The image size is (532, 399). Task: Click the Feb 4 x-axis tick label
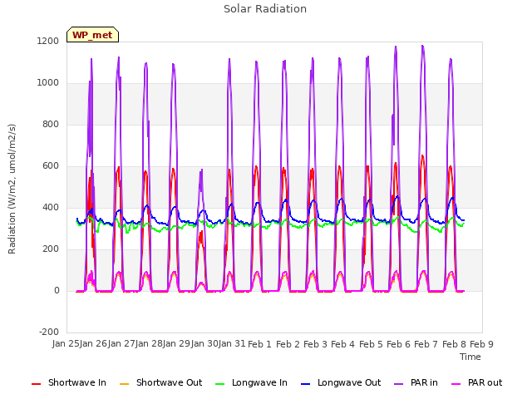pyautogui.click(x=342, y=344)
